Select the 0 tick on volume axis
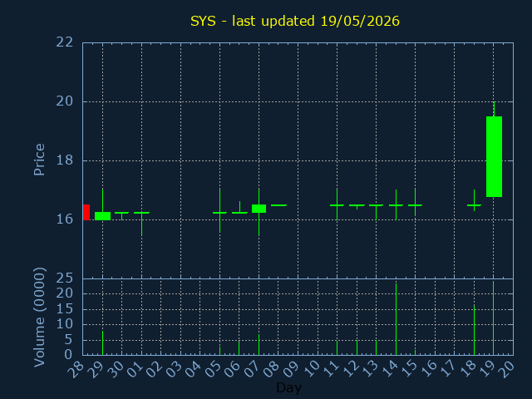Viewport: 532px width, 399px height. point(69,355)
